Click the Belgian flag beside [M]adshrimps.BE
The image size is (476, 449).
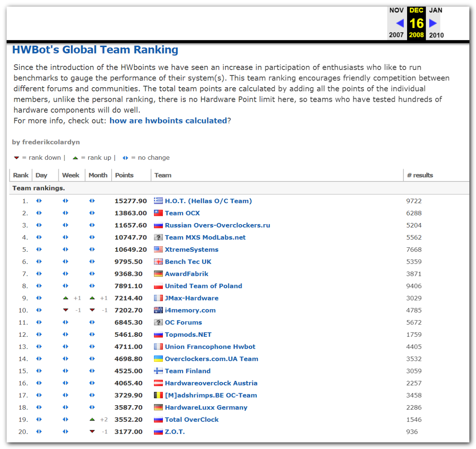[158, 395]
